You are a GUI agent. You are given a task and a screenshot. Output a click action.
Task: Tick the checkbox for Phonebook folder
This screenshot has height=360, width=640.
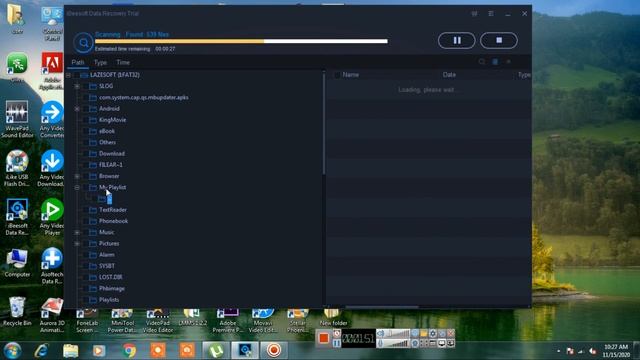pos(85,221)
